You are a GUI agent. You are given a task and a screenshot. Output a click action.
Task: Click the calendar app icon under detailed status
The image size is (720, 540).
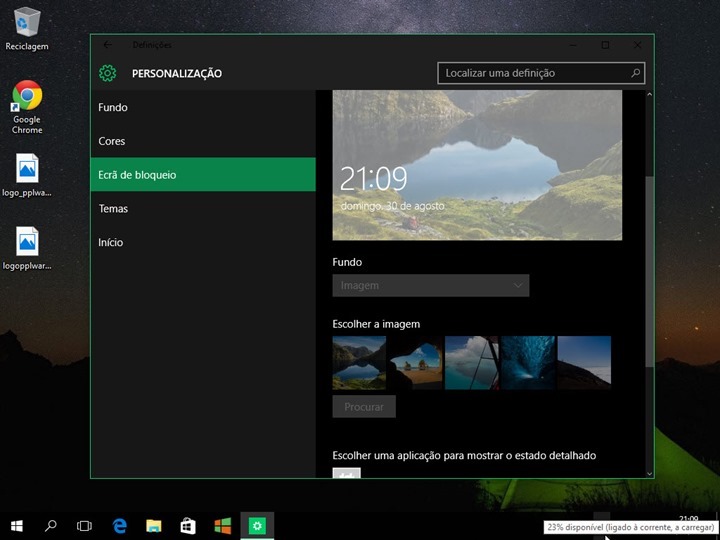[346, 473]
